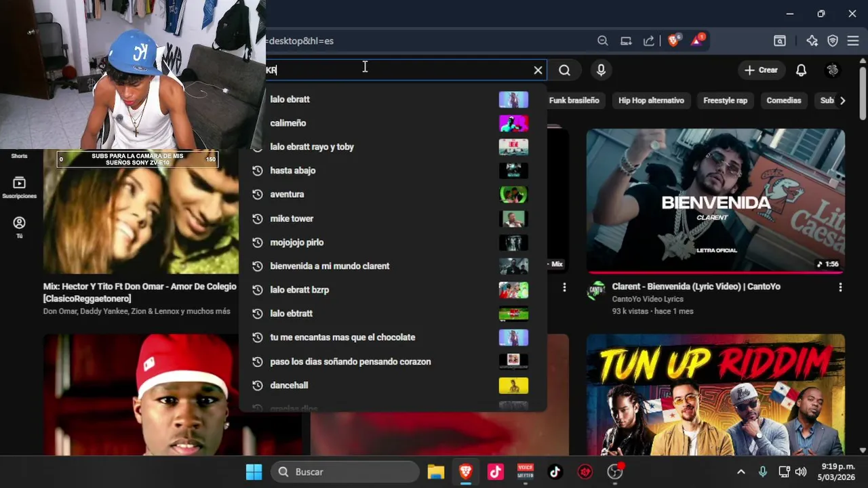Image resolution: width=868 pixels, height=488 pixels.
Task: Start voice search with microphone icon
Action: click(x=601, y=70)
